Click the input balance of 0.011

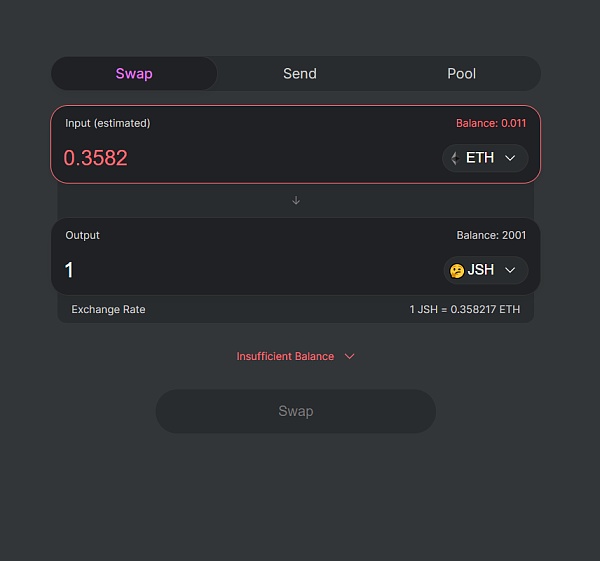point(491,123)
